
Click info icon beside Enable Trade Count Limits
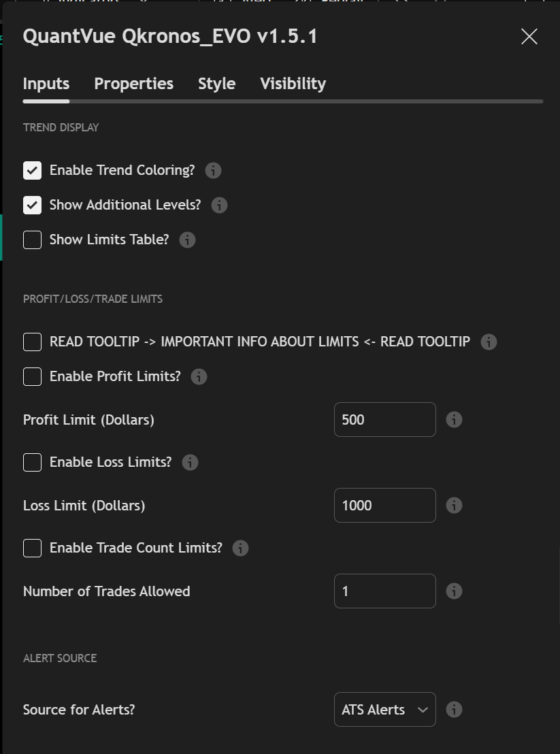pyautogui.click(x=240, y=548)
